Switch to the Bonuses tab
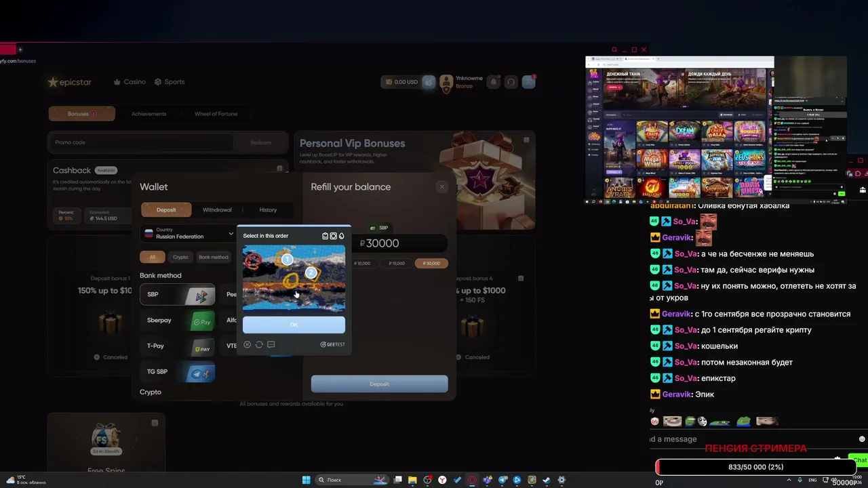This screenshot has width=868, height=488. [x=81, y=114]
